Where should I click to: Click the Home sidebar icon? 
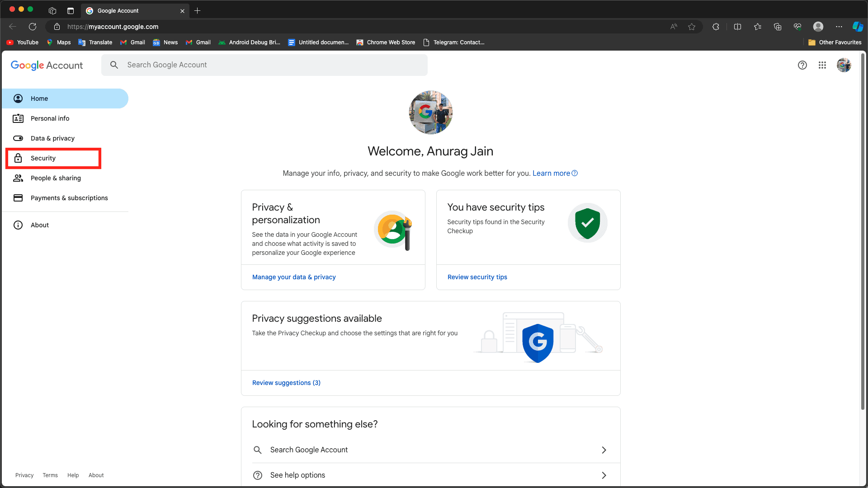18,99
